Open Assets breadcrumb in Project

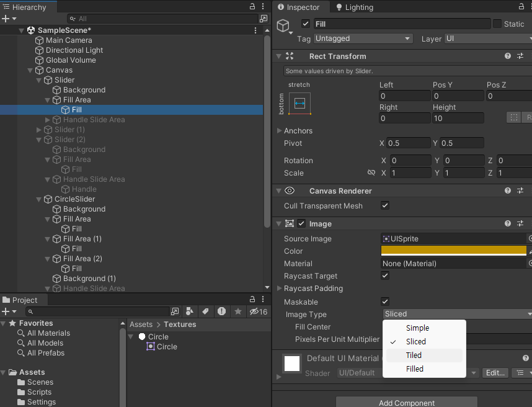click(141, 324)
